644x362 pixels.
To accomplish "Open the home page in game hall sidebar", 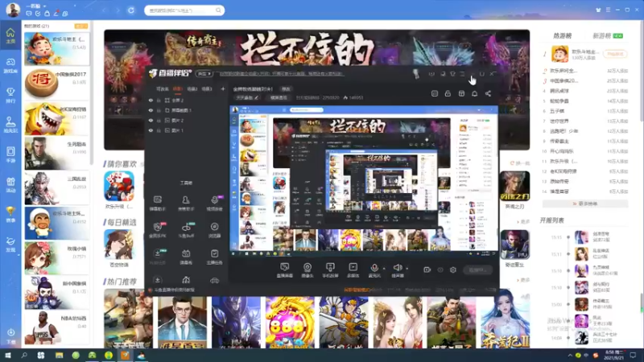I will pyautogui.click(x=10, y=35).
